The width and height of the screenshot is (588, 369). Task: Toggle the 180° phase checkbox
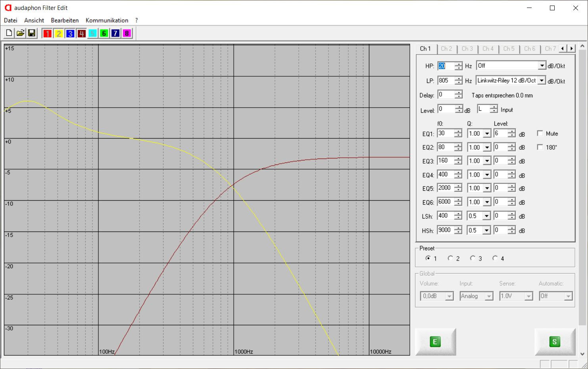540,147
